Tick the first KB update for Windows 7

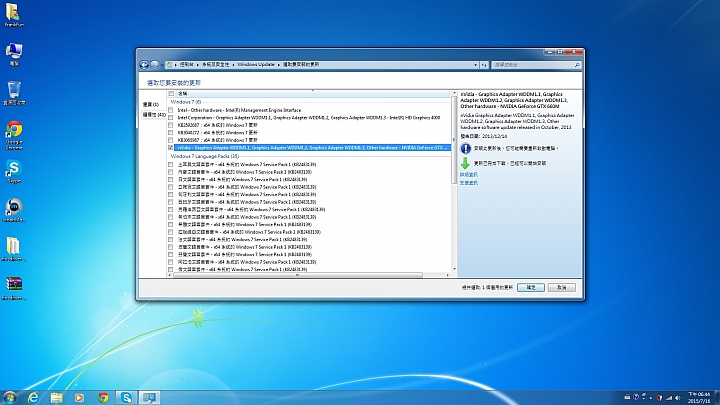click(171, 125)
